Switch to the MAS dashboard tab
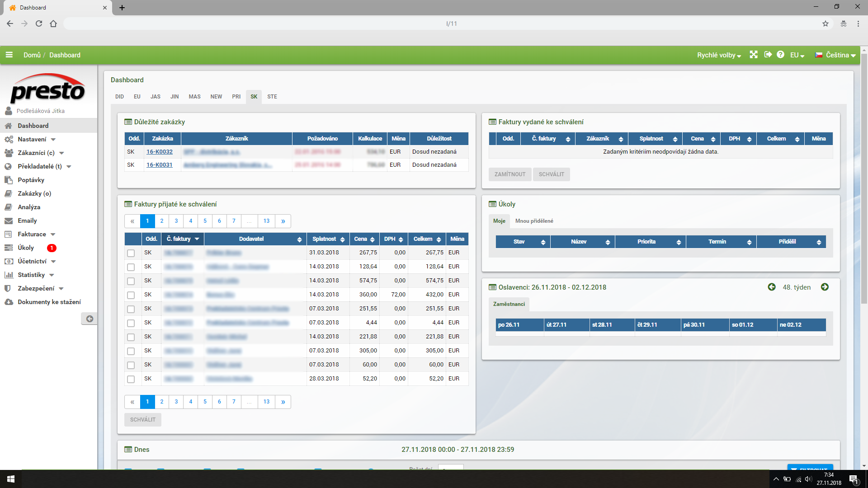The width and height of the screenshot is (868, 488). [194, 97]
